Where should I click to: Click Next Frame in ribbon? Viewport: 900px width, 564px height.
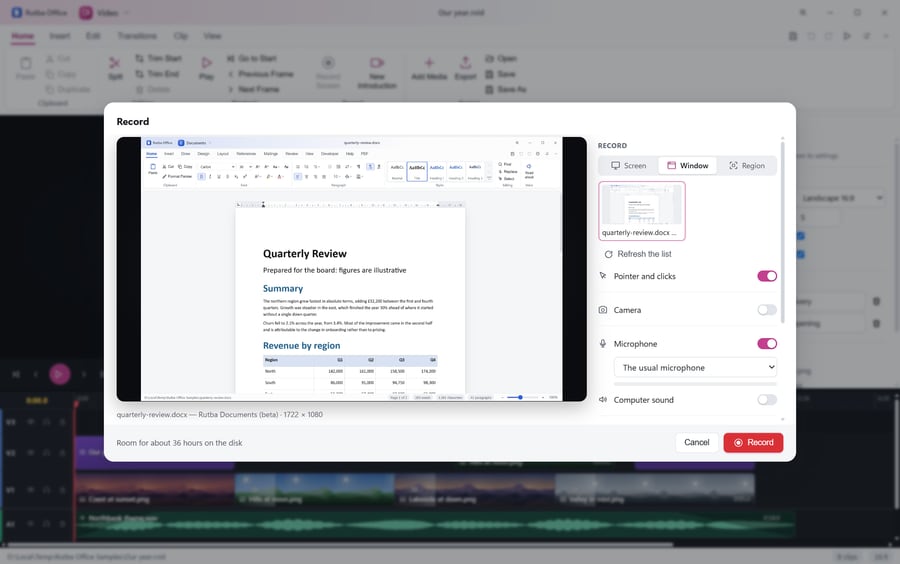[x=253, y=90]
